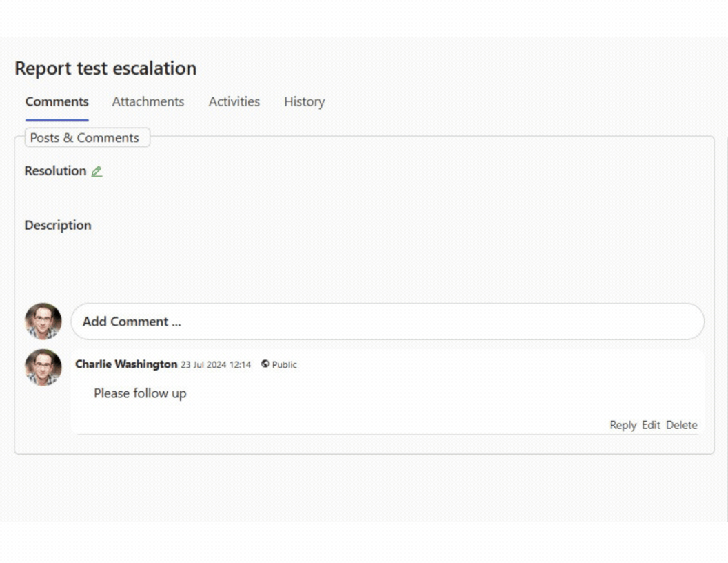
Task: Open the Attachments tab
Action: [148, 101]
